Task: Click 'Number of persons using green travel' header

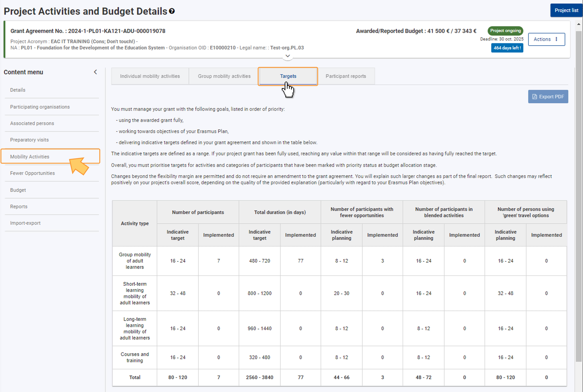Action: (x=525, y=212)
